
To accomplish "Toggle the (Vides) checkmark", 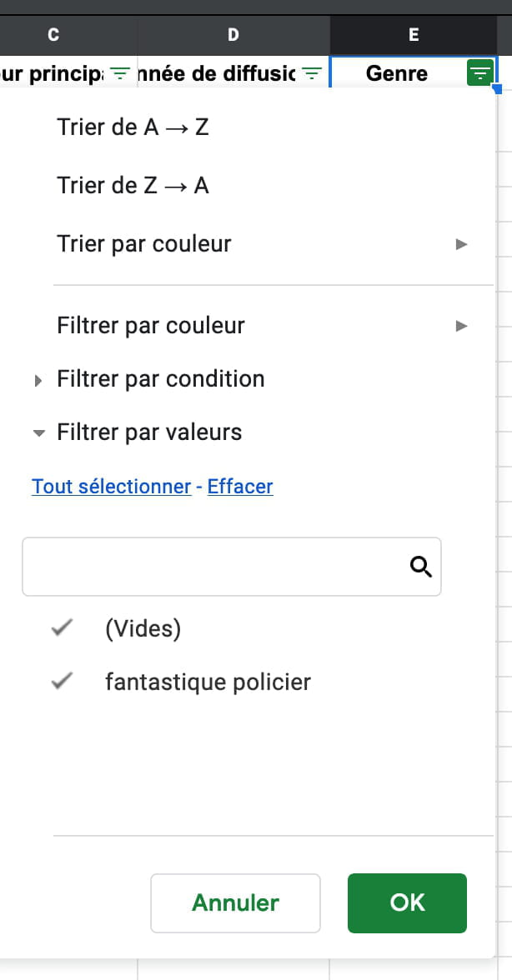I will click(63, 628).
